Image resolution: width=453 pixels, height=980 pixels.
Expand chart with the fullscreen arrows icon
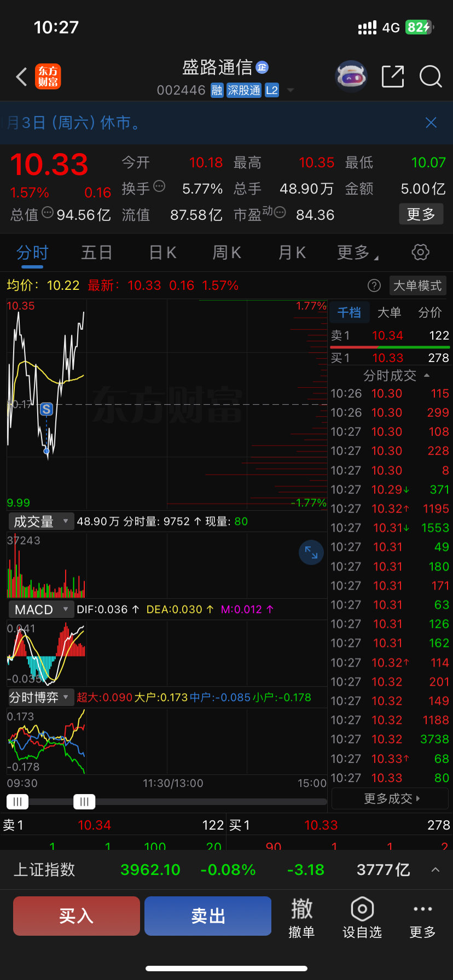(311, 552)
